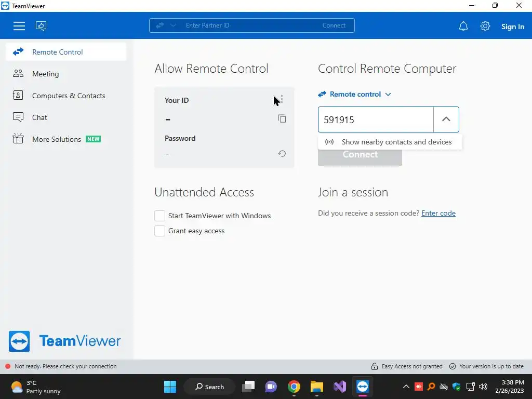Expand the Remote control mode dropdown
532x399 pixels.
[354, 95]
